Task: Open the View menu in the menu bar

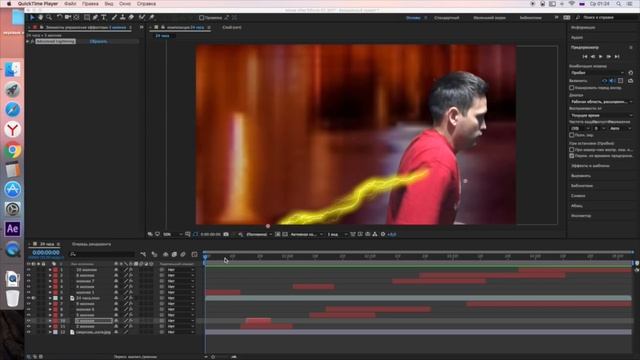Action: [109, 4]
